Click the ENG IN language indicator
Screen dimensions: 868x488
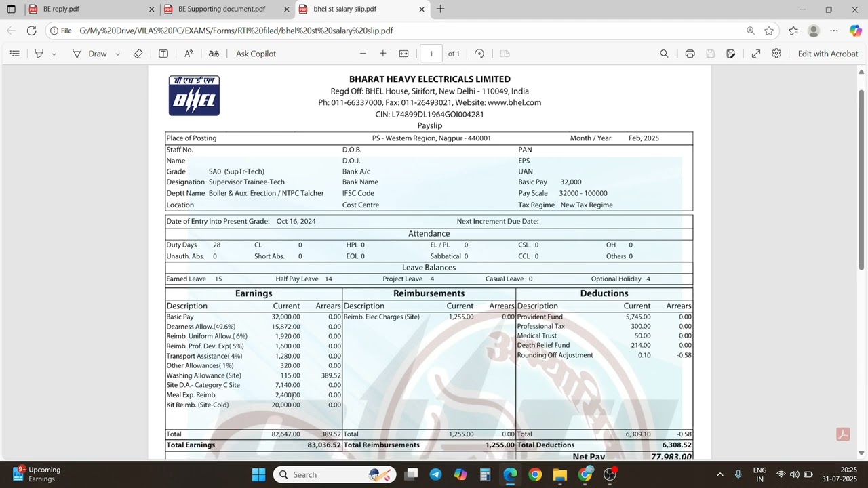point(760,474)
